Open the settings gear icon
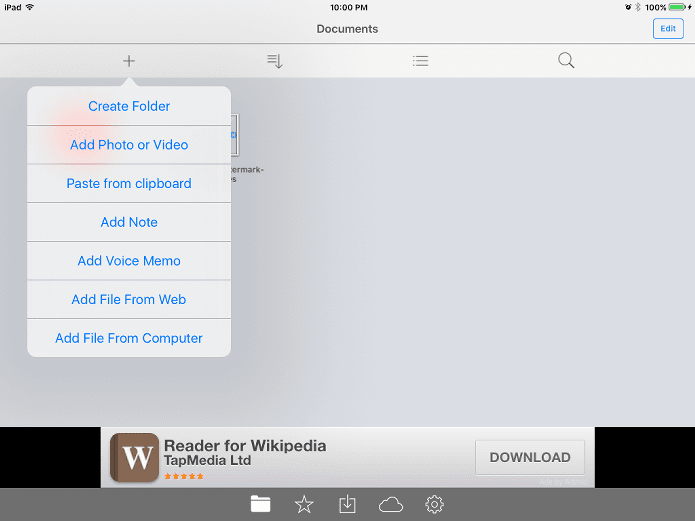695x521 pixels. (x=434, y=505)
